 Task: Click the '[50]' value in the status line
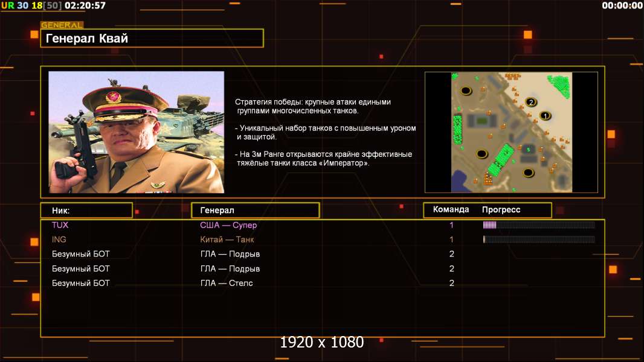click(53, 5)
